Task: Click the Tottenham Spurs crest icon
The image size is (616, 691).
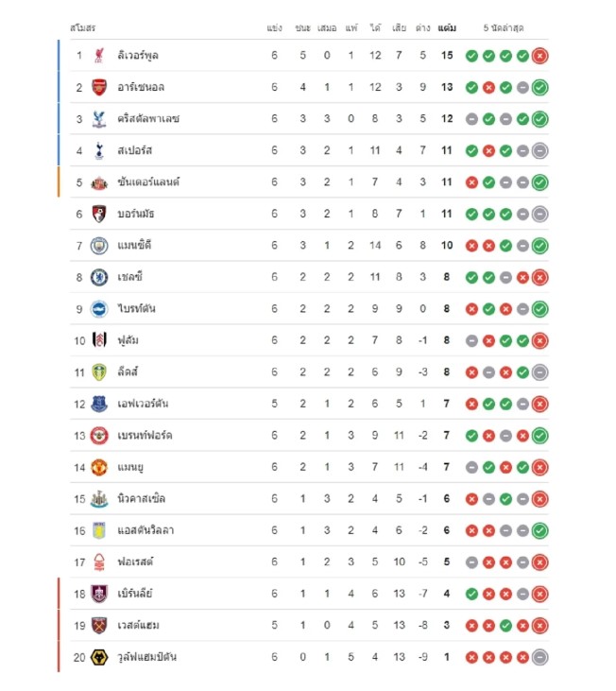Action: point(99,150)
